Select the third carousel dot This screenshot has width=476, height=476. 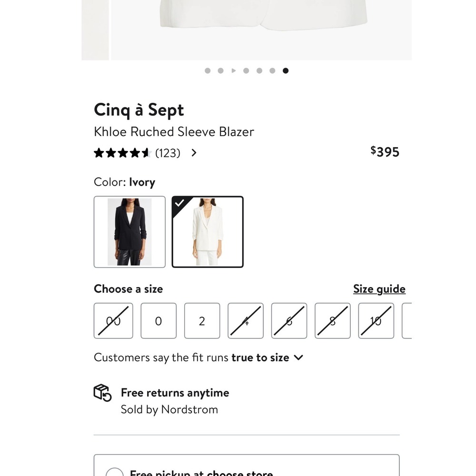coord(246,70)
